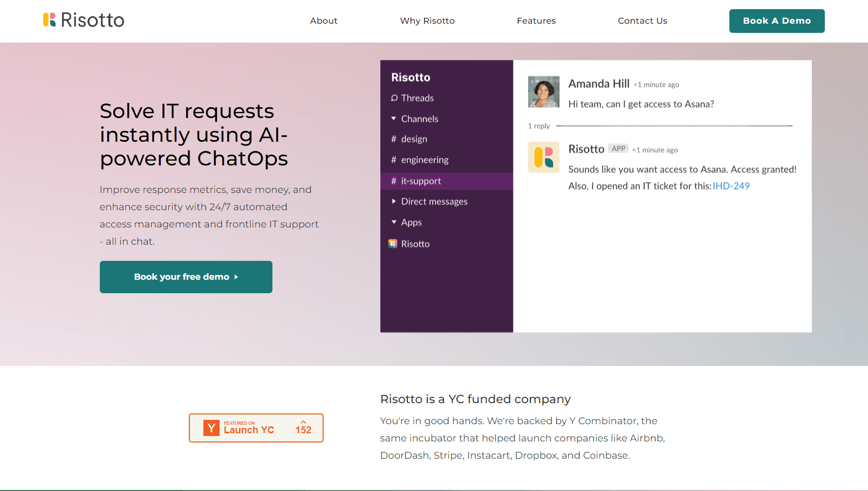Click the APP badge beside Risotto
Screen dimensions: 868x491
point(618,149)
